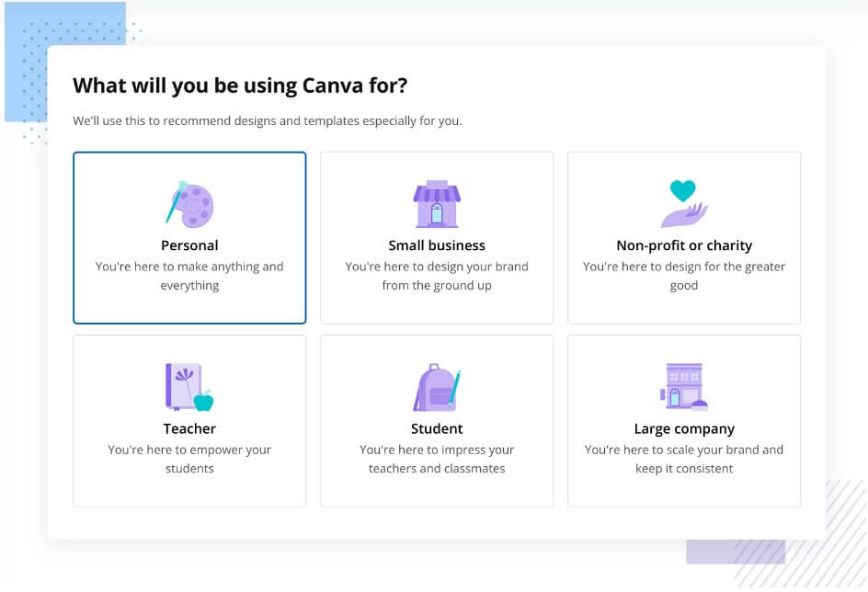The image size is (868, 592).
Task: Pick the Non-profit or charity label
Action: [684, 245]
